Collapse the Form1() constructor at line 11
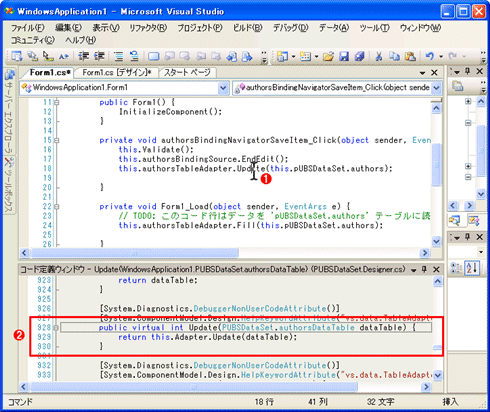The width and height of the screenshot is (490, 412). click(57, 102)
